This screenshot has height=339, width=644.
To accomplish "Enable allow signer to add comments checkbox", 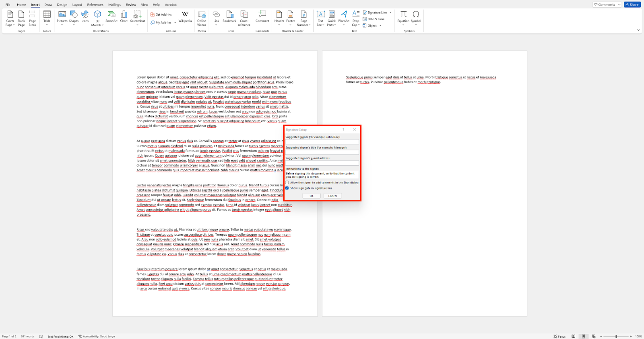I will [287, 183].
